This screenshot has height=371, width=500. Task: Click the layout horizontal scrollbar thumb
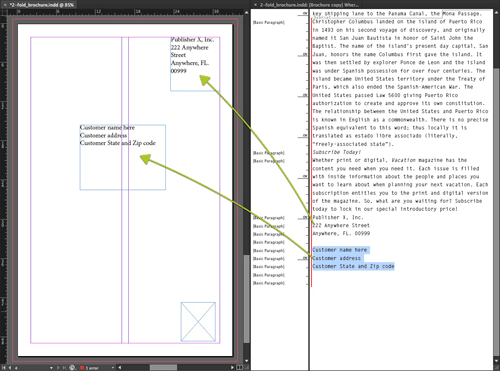163,368
